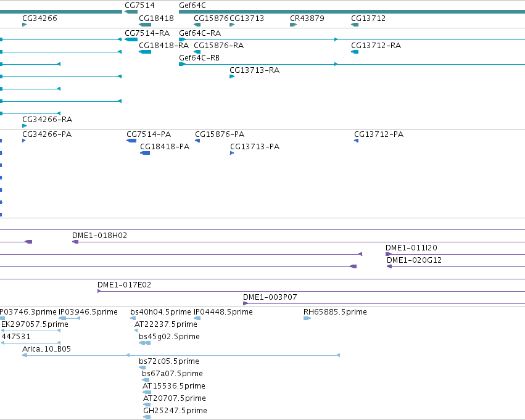Click the RH65885.5prime EST glyph
Viewport: 525px width, 420px height.
point(307,318)
